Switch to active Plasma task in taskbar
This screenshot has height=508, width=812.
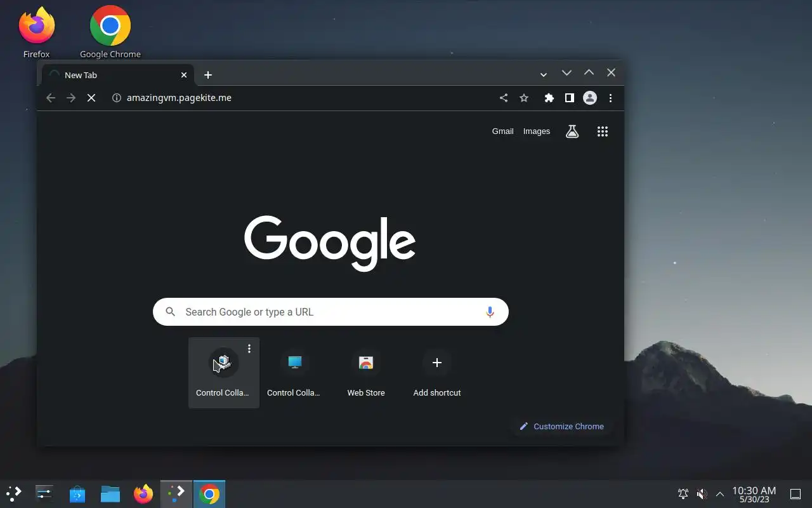[176, 493]
